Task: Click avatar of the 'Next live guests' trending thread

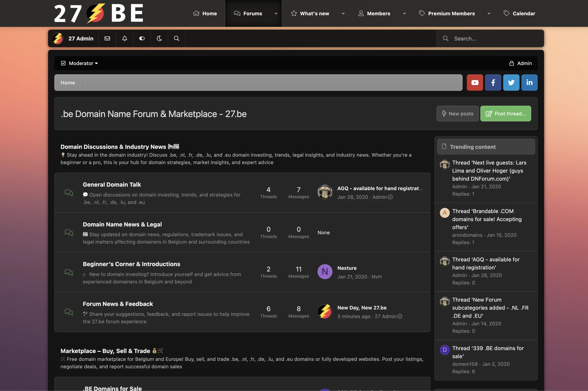Action: pyautogui.click(x=444, y=164)
